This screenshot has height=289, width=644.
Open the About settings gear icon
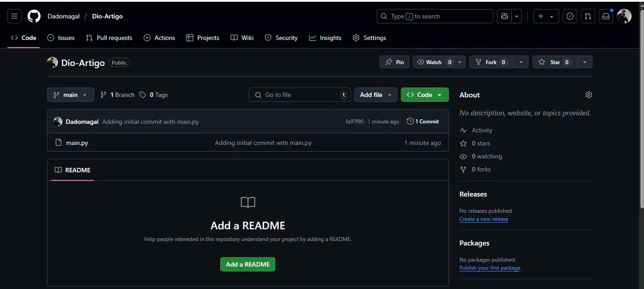coord(589,95)
